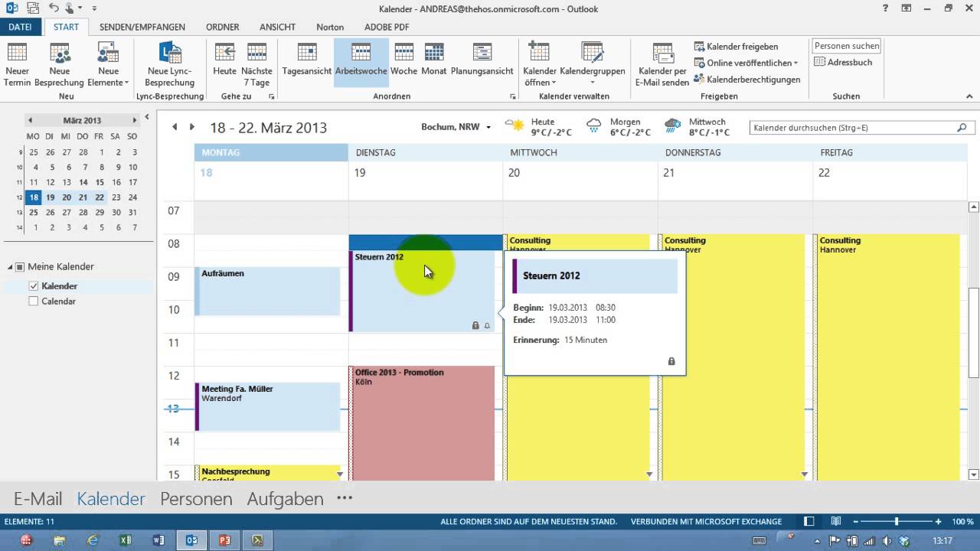
Task: Navigate to next week
Action: pyautogui.click(x=191, y=127)
